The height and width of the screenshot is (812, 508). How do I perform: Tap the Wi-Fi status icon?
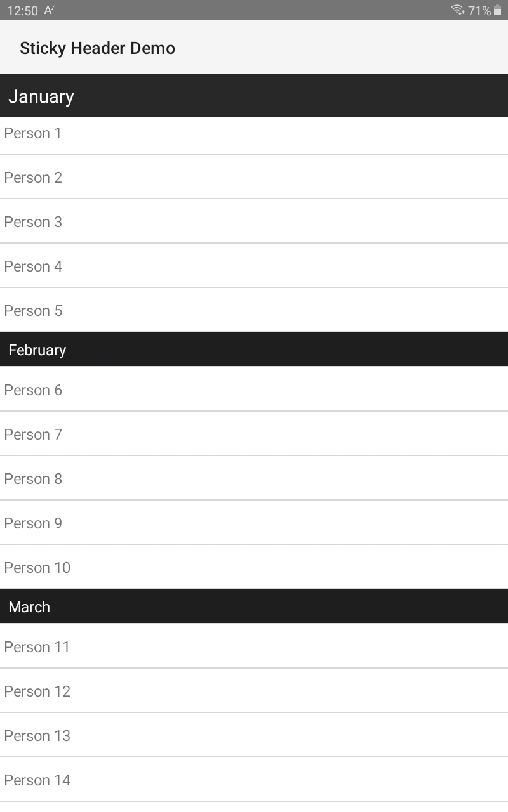point(457,10)
